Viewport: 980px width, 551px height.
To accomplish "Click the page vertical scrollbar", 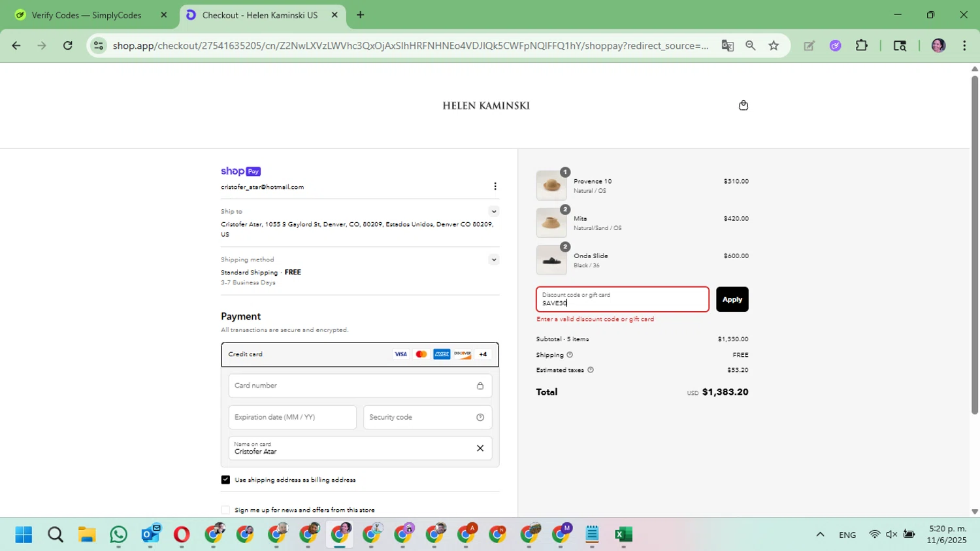I will [x=974, y=245].
